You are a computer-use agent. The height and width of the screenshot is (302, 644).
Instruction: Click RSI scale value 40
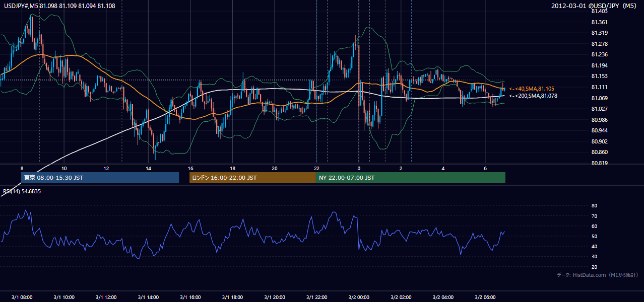click(594, 246)
